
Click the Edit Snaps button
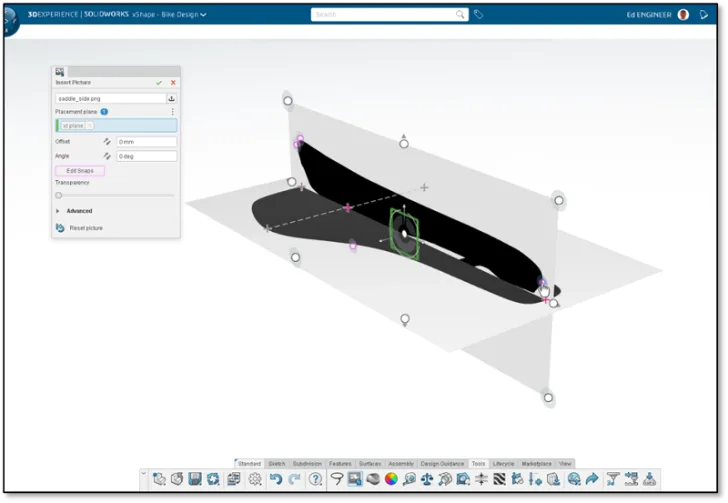coord(80,171)
